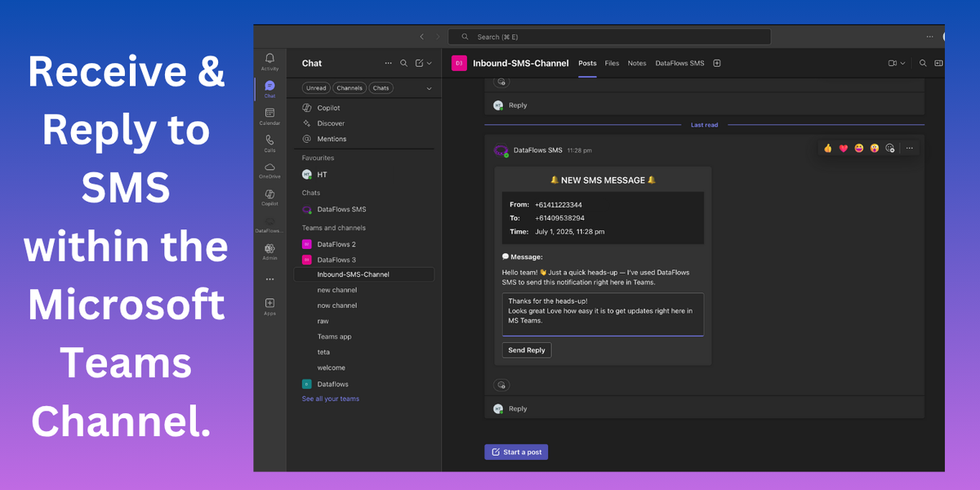Expand the filter chips chevron

tap(429, 87)
